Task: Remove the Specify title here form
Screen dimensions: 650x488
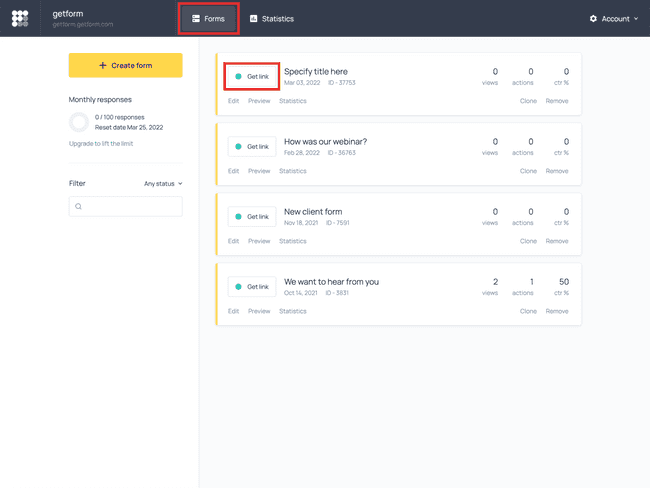Action: tap(557, 101)
